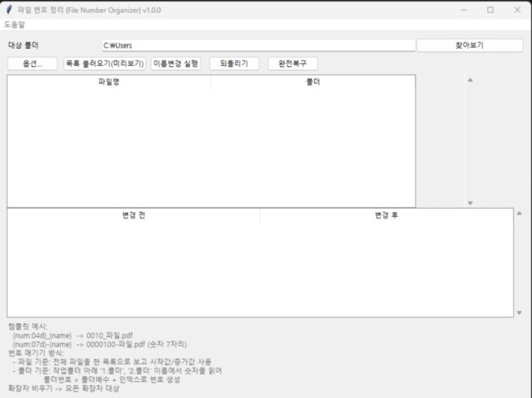Viewport: 532px width, 398px height.
Task: Sort by 폴더 column header
Action: (313, 82)
